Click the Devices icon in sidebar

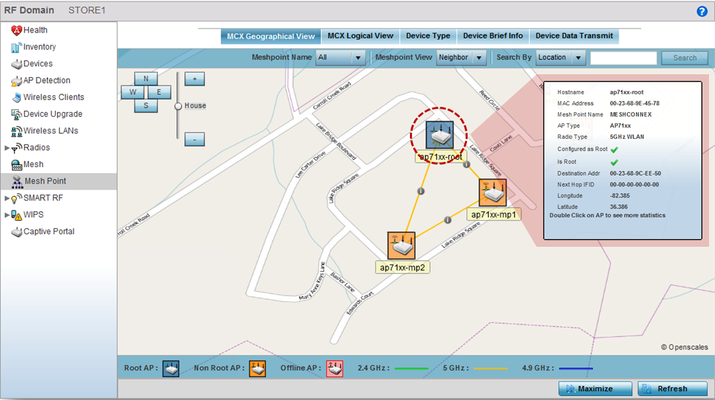16,64
